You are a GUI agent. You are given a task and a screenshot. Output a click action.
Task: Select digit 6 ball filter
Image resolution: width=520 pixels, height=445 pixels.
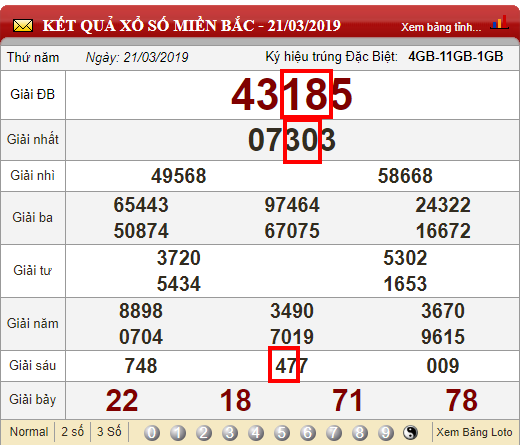point(308,433)
